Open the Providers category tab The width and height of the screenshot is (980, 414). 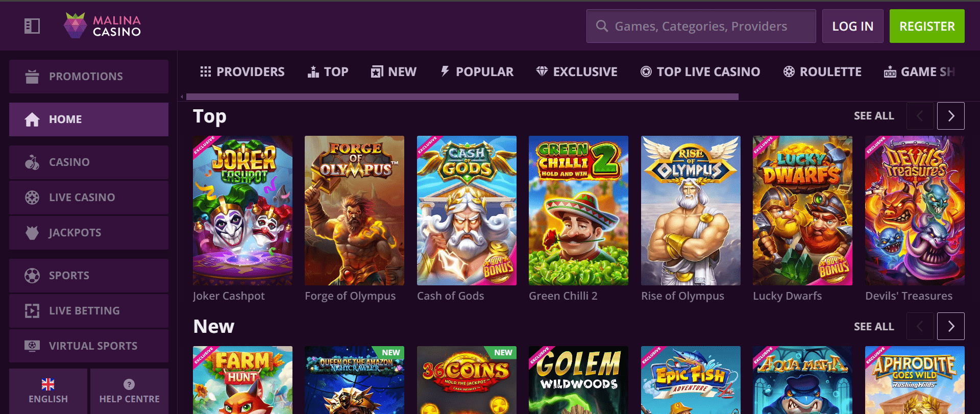tap(242, 72)
